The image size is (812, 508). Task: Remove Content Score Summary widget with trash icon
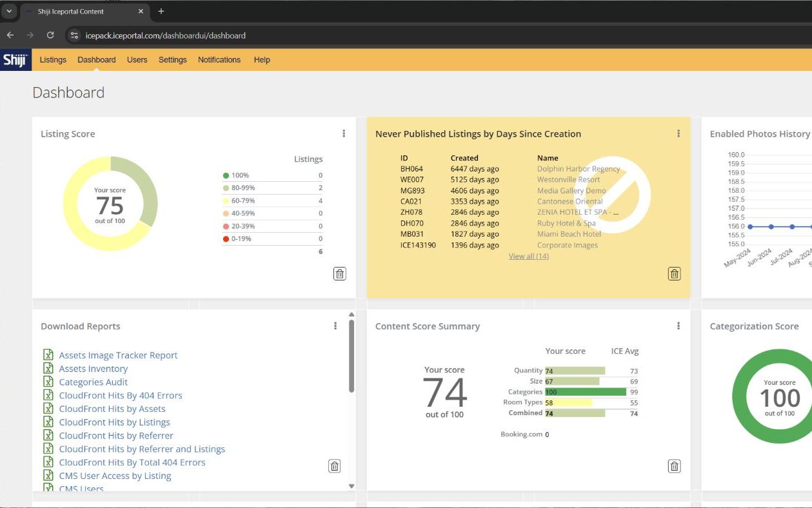point(674,466)
